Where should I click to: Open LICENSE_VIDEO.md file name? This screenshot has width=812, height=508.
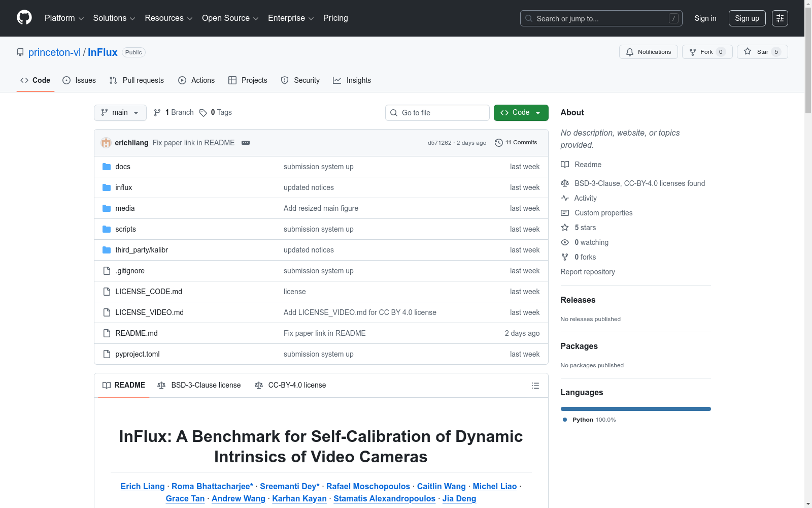[x=149, y=312]
